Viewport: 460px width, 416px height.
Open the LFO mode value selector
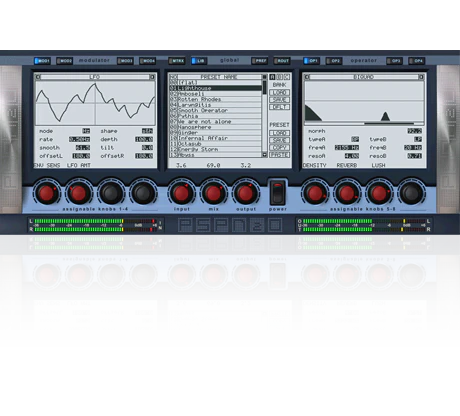pyautogui.click(x=86, y=131)
